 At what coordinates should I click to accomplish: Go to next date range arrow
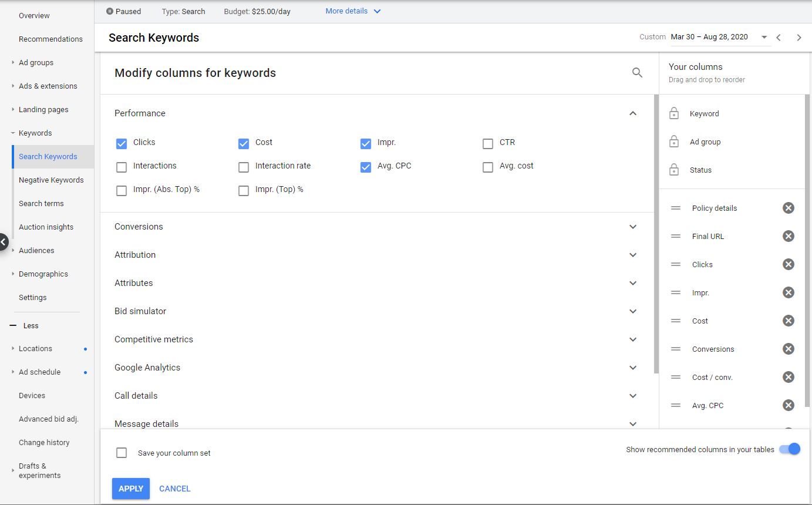coord(799,38)
